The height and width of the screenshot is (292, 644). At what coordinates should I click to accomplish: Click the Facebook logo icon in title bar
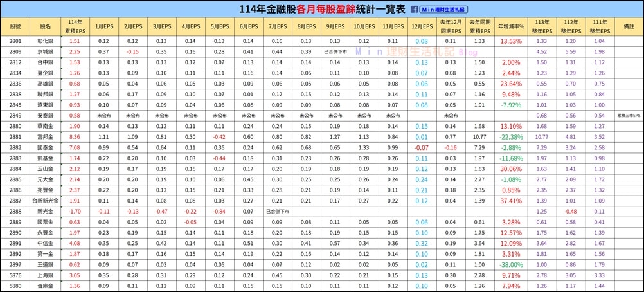click(x=415, y=9)
